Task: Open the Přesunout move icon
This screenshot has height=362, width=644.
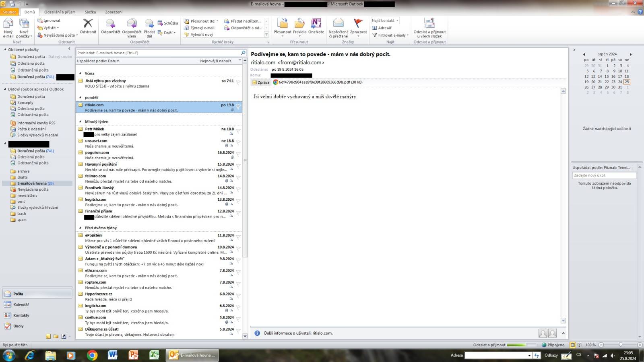Action: point(282,27)
